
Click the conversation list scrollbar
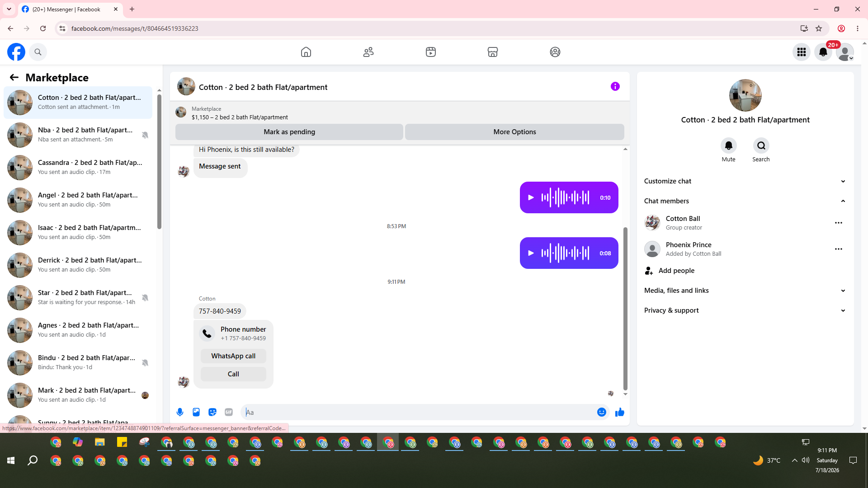coord(159,161)
